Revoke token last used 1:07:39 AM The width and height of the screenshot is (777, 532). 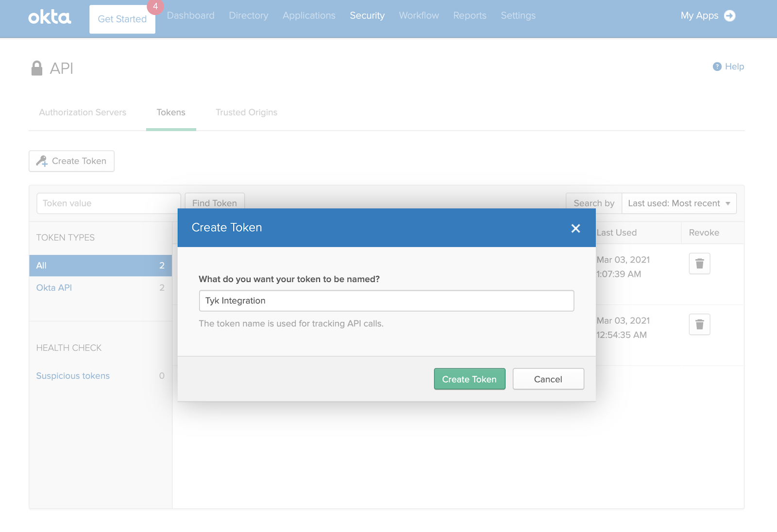click(x=699, y=264)
